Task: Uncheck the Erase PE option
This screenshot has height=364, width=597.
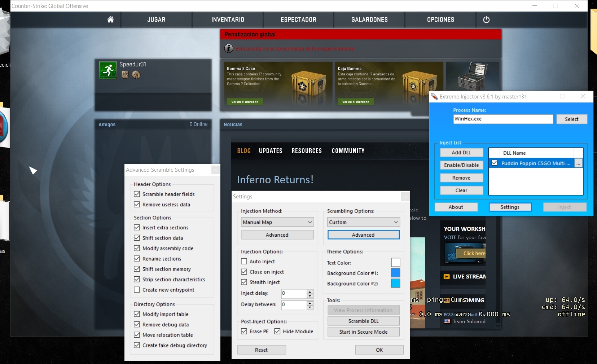Action: [244, 331]
